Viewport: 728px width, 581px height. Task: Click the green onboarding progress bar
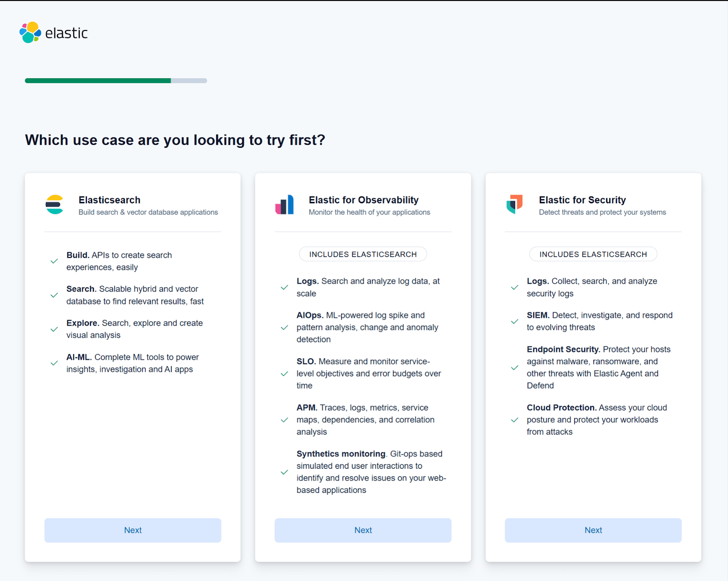pyautogui.click(x=97, y=81)
